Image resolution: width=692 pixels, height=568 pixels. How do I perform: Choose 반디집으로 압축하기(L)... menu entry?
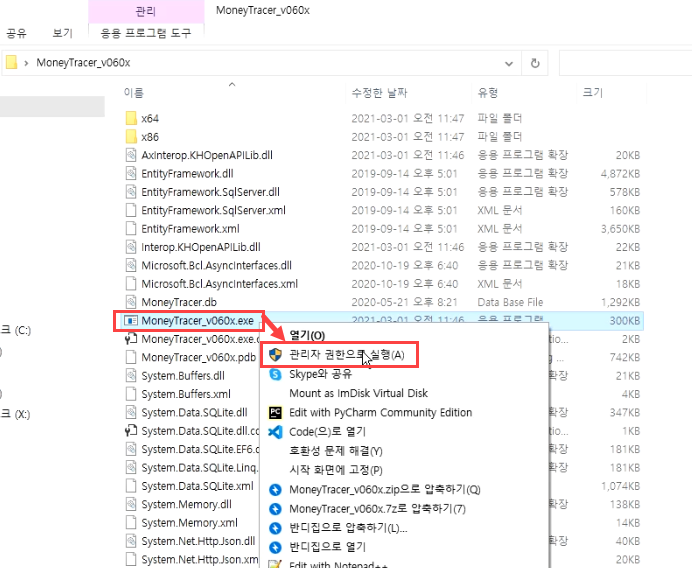(348, 528)
